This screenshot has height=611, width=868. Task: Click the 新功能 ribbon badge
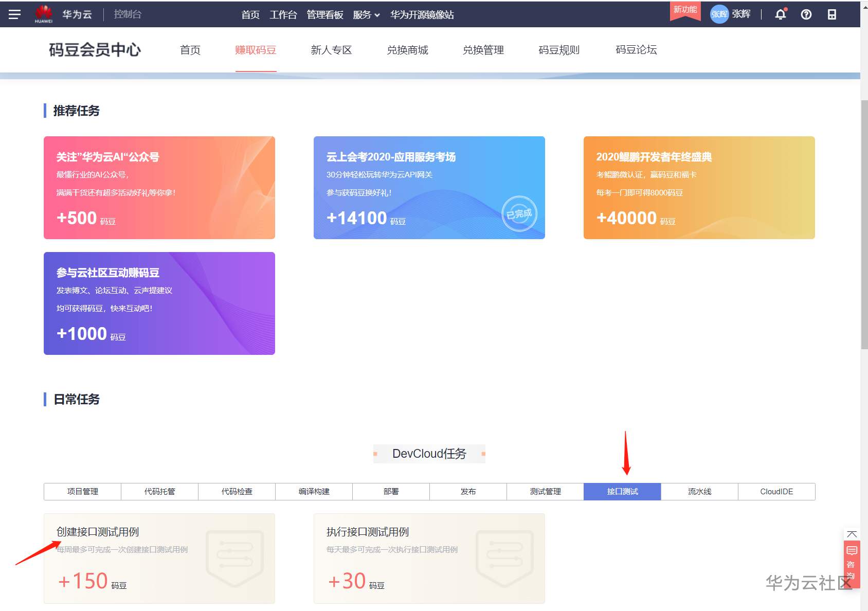tap(685, 10)
